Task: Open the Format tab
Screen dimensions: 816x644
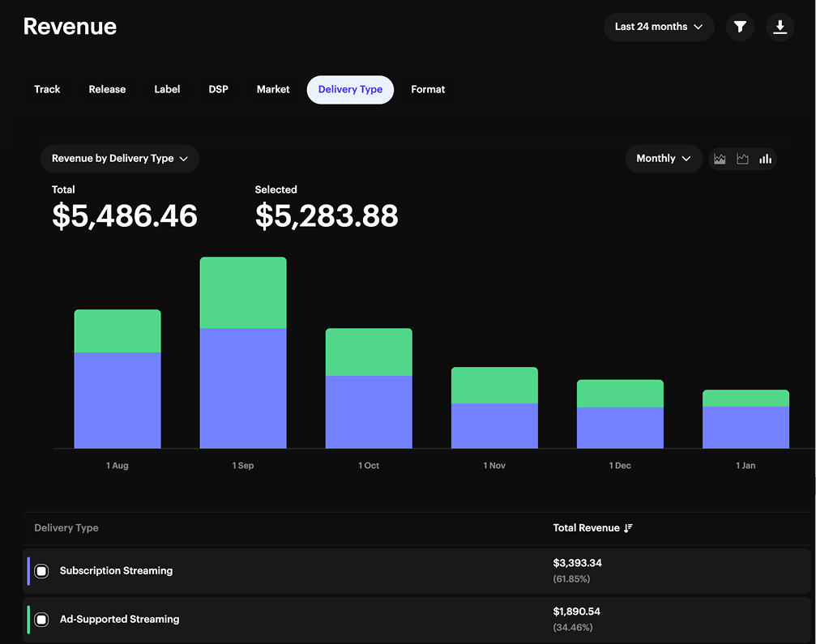Action: point(428,90)
